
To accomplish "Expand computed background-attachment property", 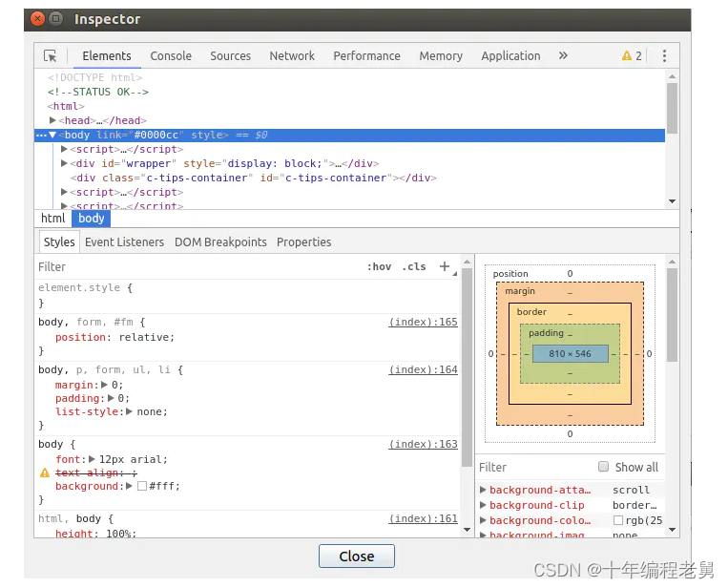I will pos(483,490).
